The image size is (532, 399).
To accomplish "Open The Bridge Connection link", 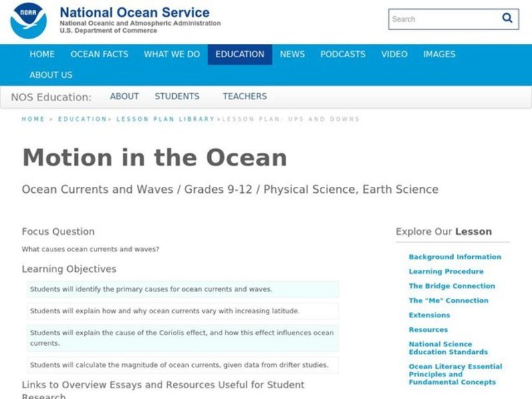I will (452, 286).
